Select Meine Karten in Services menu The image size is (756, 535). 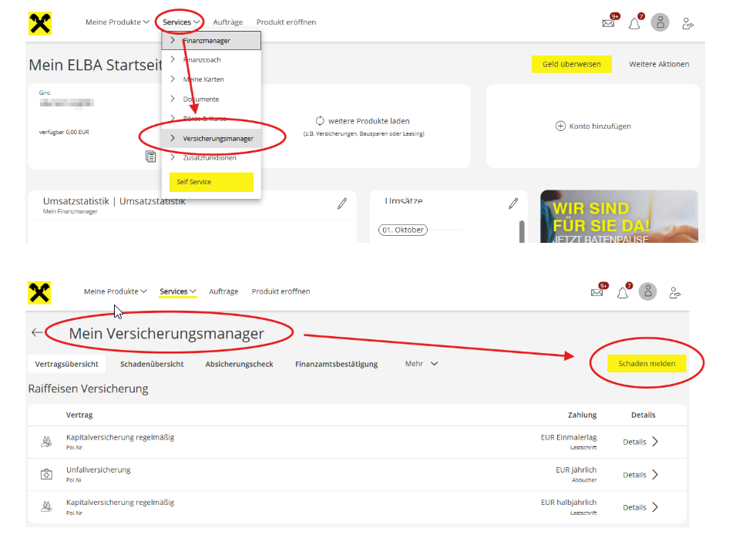[x=211, y=79]
